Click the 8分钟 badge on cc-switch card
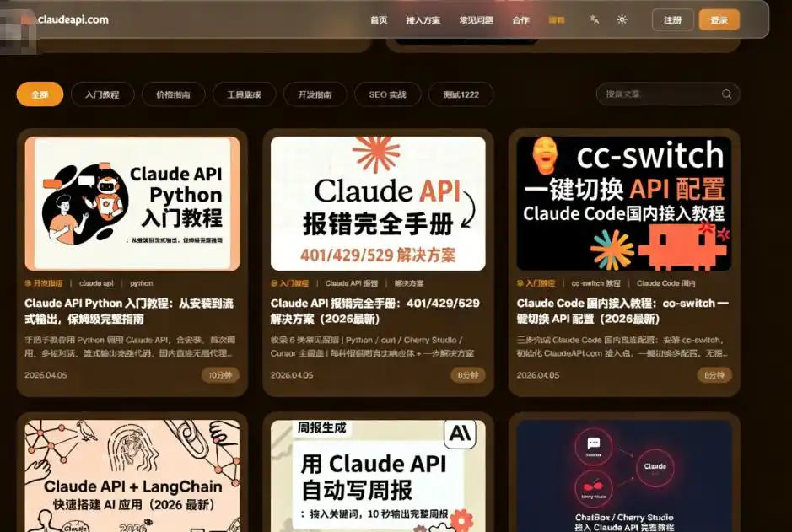792x532 pixels. (714, 375)
